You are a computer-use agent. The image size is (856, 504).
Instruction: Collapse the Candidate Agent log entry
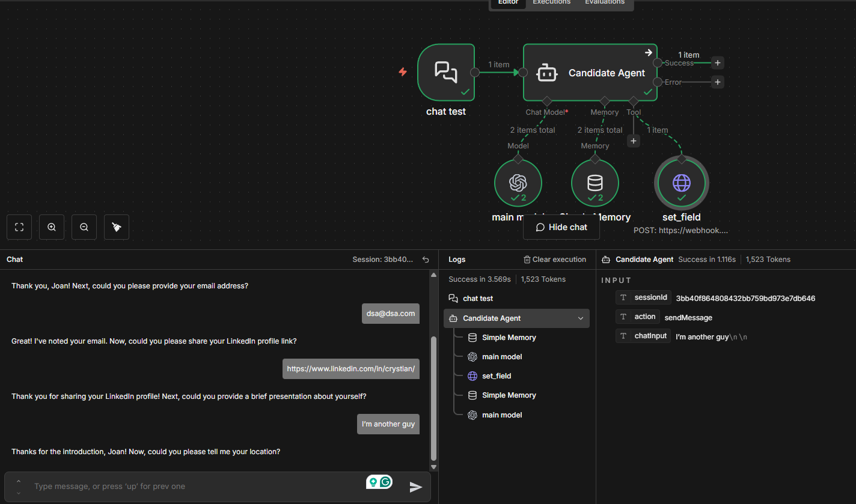[580, 318]
